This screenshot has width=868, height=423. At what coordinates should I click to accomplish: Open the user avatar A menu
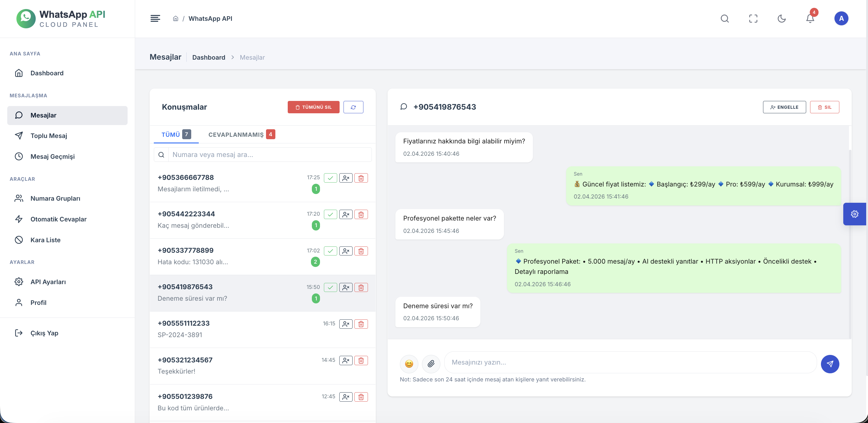click(841, 18)
